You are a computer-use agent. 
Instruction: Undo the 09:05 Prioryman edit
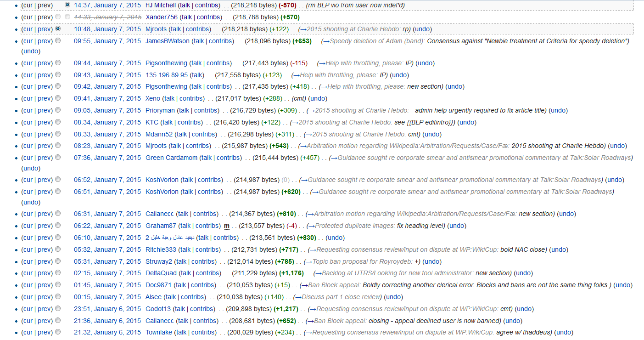click(558, 110)
